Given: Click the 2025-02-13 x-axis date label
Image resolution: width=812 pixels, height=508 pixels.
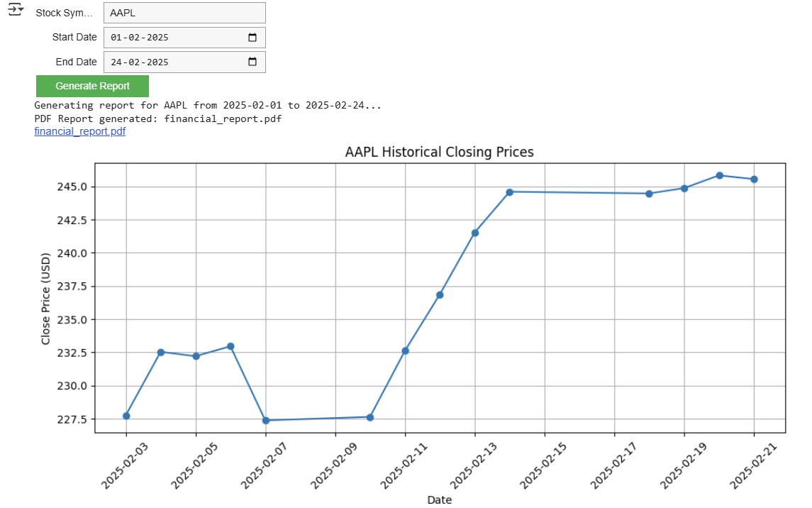Looking at the screenshot, I should 473,465.
